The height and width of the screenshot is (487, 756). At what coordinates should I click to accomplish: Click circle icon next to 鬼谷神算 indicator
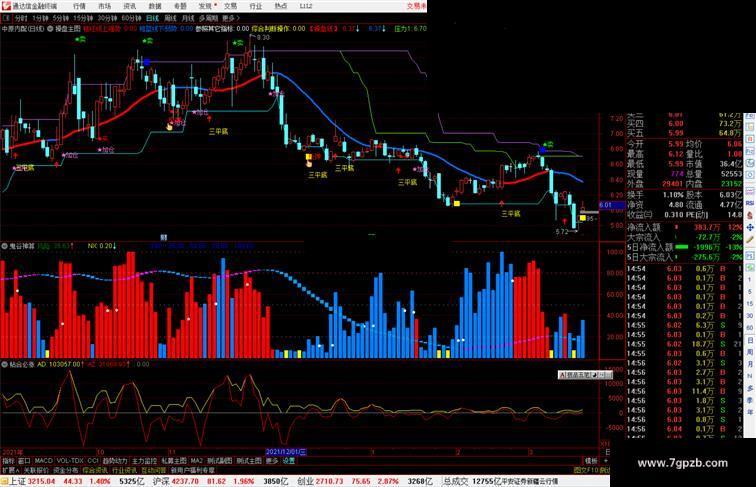(4, 246)
